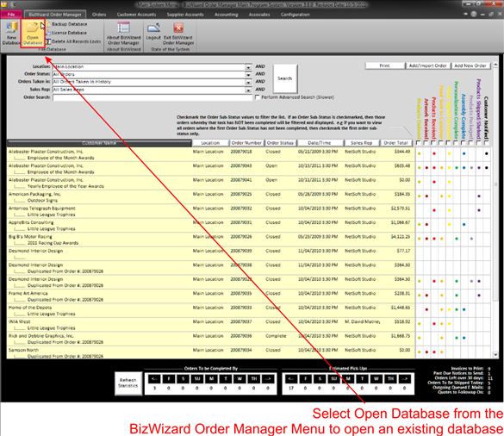Check the Products Packaged filter checkbox
This screenshot has width=504, height=436.
coord(471,143)
